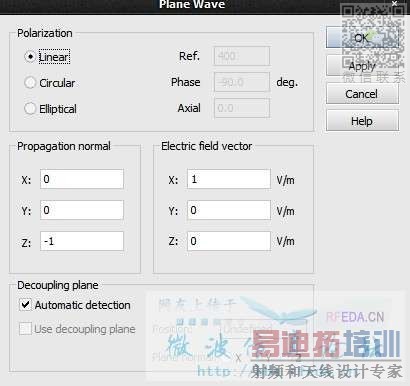Close the Plane Wave dialog window
Image resolution: width=410 pixels, height=386 pixels.
(x=394, y=3)
